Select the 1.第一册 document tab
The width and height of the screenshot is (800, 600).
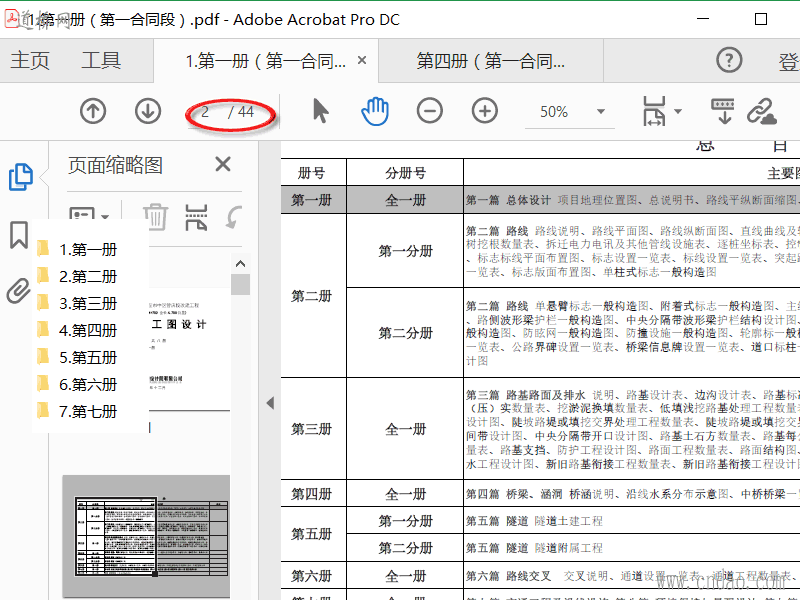265,61
